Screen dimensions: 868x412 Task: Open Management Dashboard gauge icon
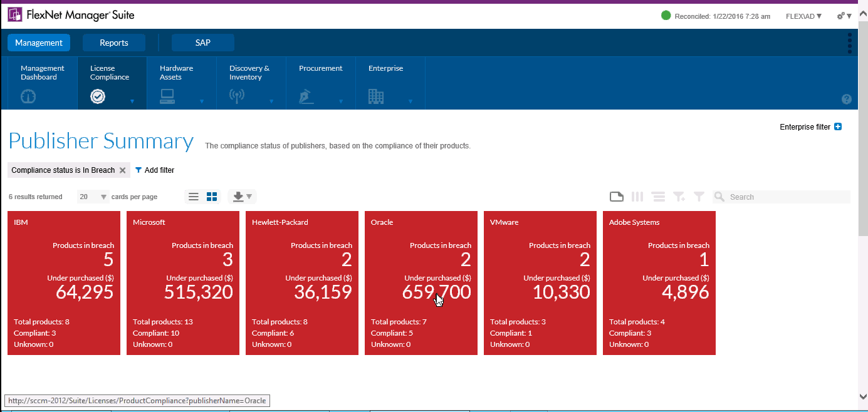tap(28, 96)
